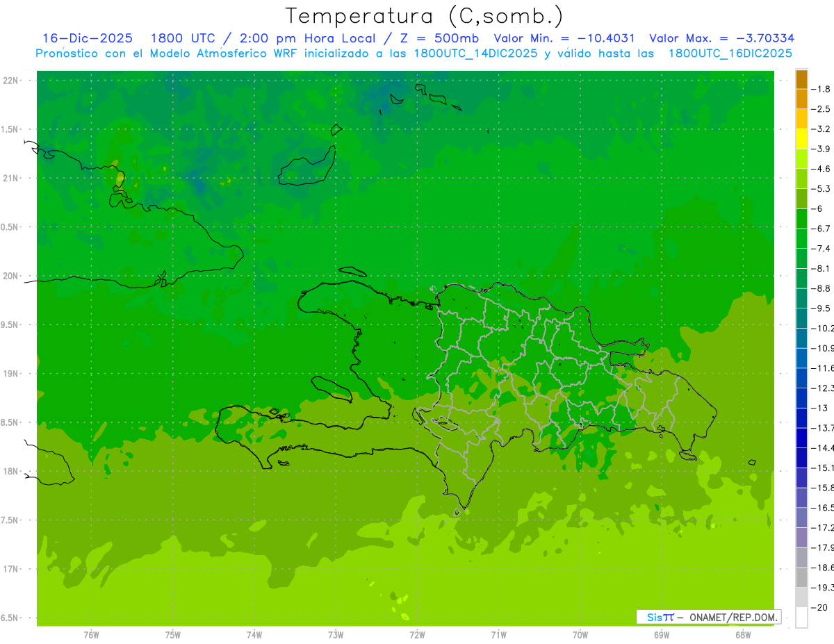Click the "-6.7" colorbar value
This screenshot has width=834, height=644.
821,229
